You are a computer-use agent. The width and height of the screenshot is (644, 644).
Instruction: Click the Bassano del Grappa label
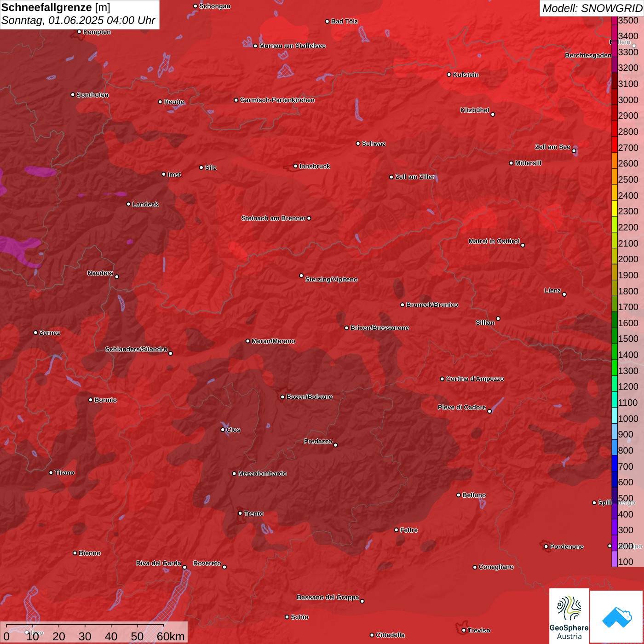coord(328,597)
